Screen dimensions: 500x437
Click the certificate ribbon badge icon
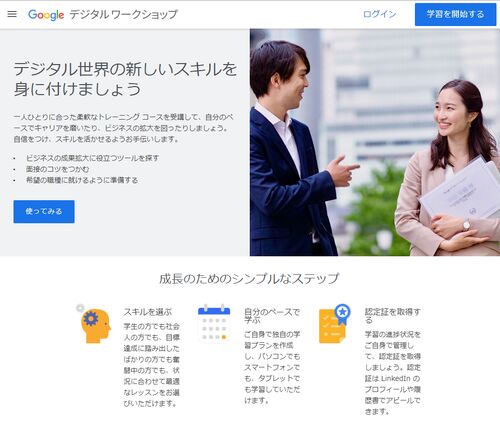tap(334, 323)
